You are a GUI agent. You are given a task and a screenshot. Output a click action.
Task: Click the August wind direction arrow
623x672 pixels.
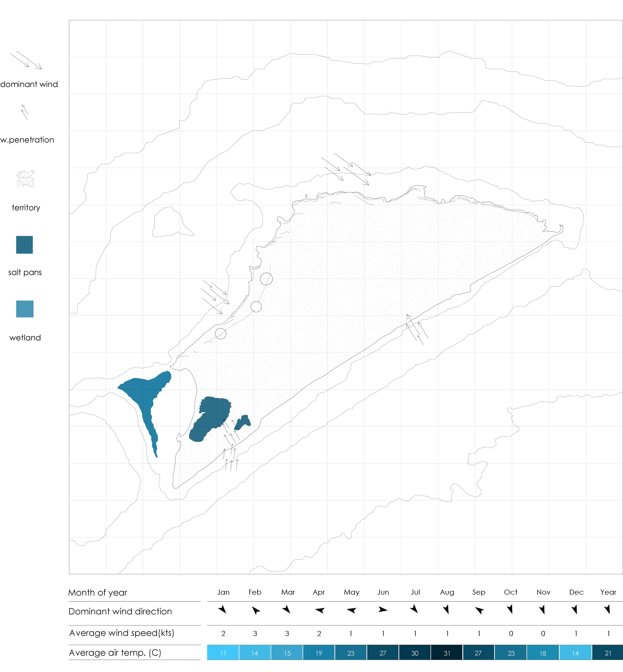click(446, 609)
